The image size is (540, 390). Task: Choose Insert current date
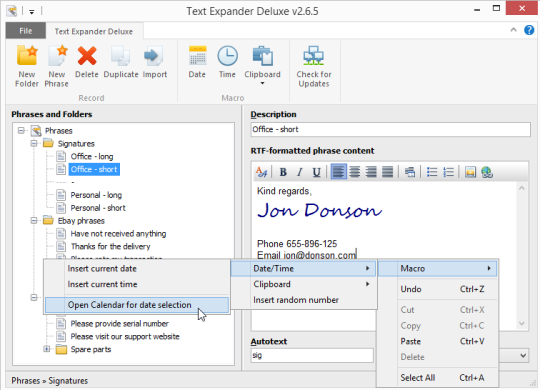(x=137, y=268)
